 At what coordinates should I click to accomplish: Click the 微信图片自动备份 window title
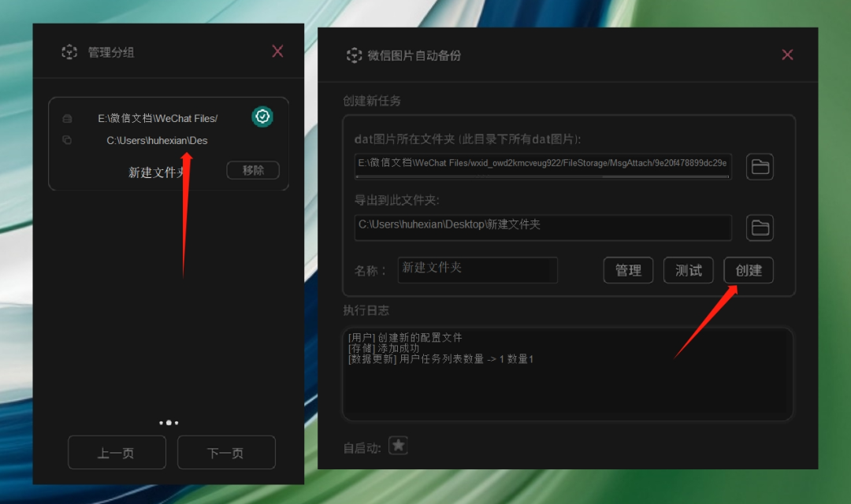point(414,55)
